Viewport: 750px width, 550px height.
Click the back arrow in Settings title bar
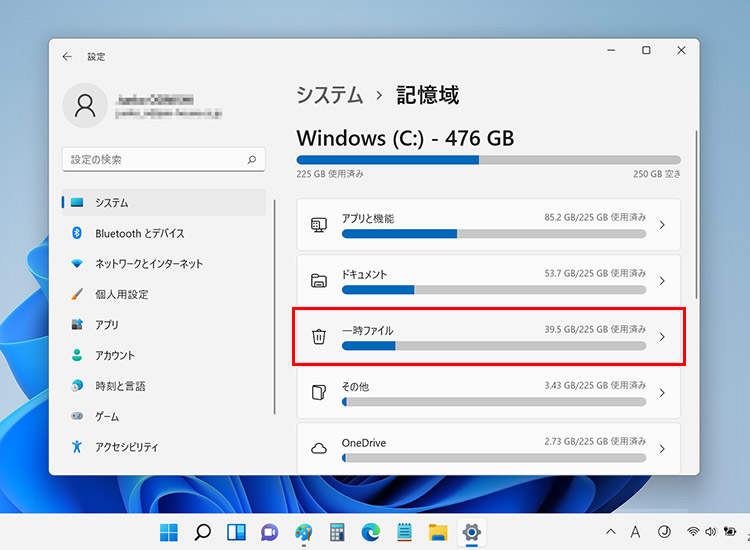(x=67, y=57)
